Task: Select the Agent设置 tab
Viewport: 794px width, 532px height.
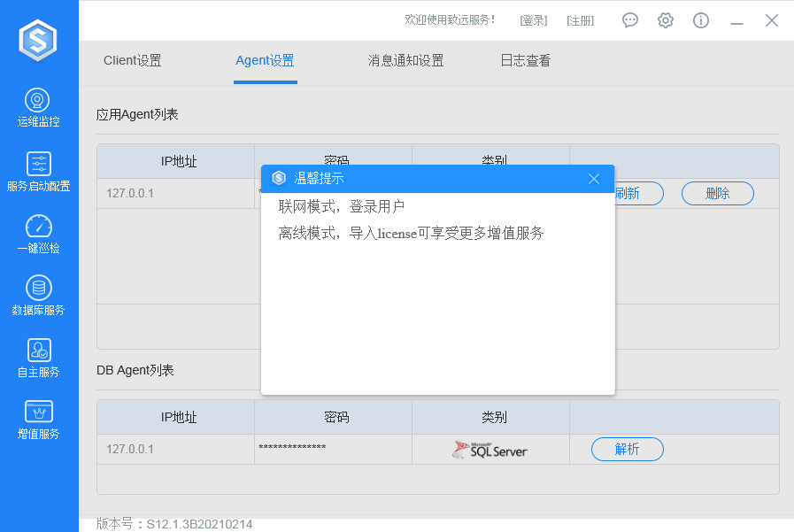Action: (x=265, y=61)
